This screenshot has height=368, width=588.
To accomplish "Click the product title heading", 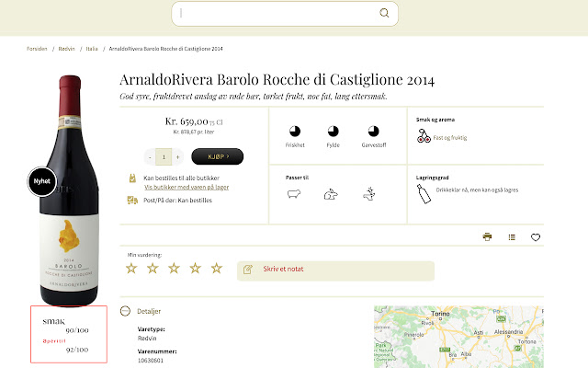I will pos(277,80).
